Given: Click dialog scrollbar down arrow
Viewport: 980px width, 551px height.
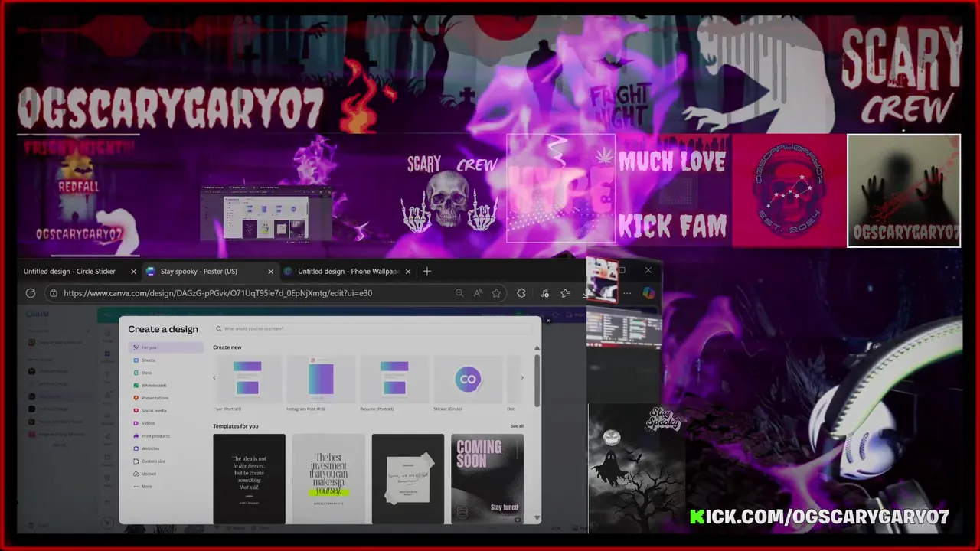Looking at the screenshot, I should (537, 518).
